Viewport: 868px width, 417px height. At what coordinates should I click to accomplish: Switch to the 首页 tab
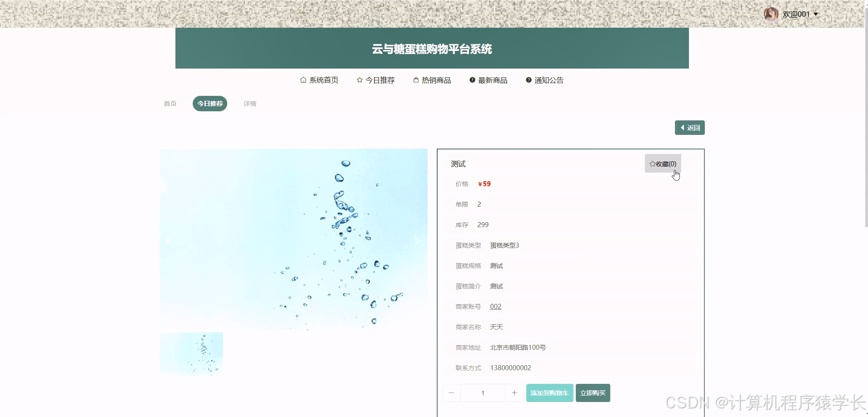[170, 104]
